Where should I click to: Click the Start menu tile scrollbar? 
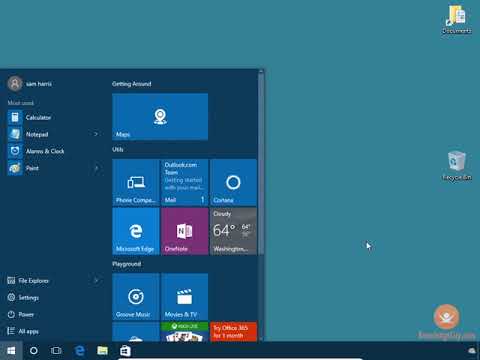pyautogui.click(x=261, y=165)
